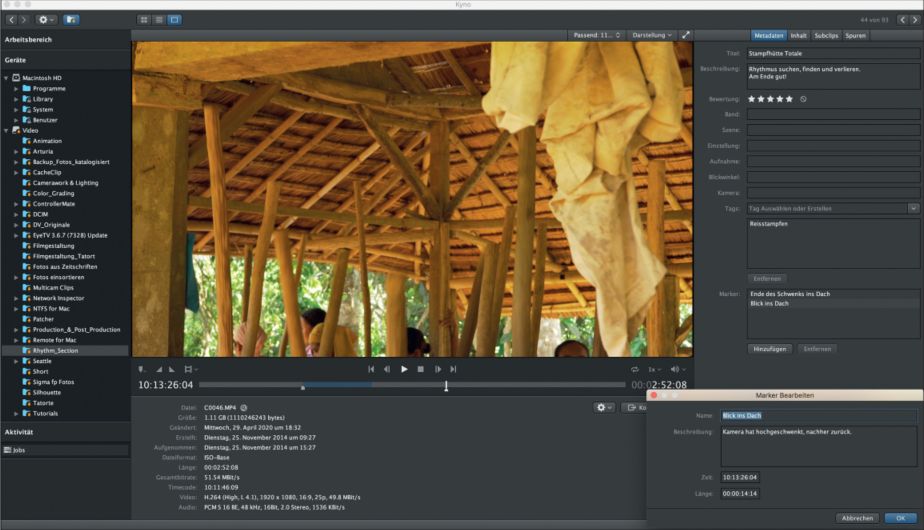Image resolution: width=924 pixels, height=530 pixels.
Task: Click the playhead on the timeline scrubber
Action: point(446,386)
